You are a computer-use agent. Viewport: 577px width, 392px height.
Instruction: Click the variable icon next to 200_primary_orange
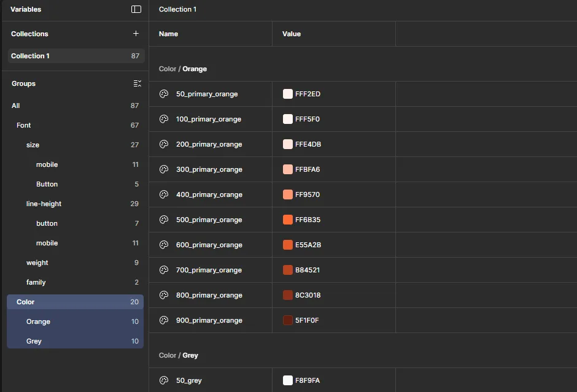[x=163, y=144]
